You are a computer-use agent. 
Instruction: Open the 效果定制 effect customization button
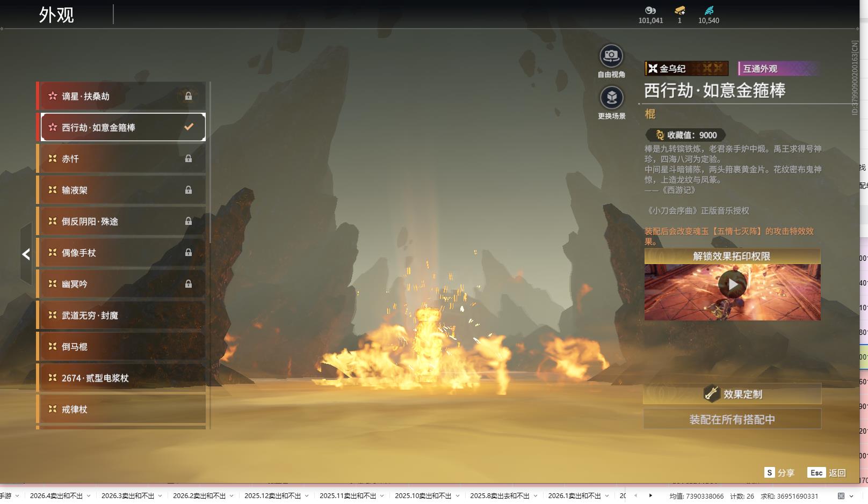732,394
